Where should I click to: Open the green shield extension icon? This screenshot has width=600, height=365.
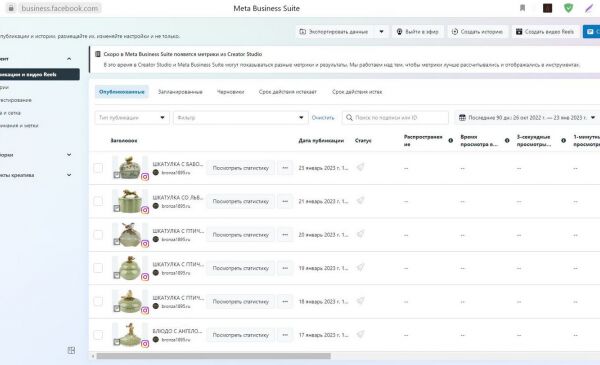[569, 8]
